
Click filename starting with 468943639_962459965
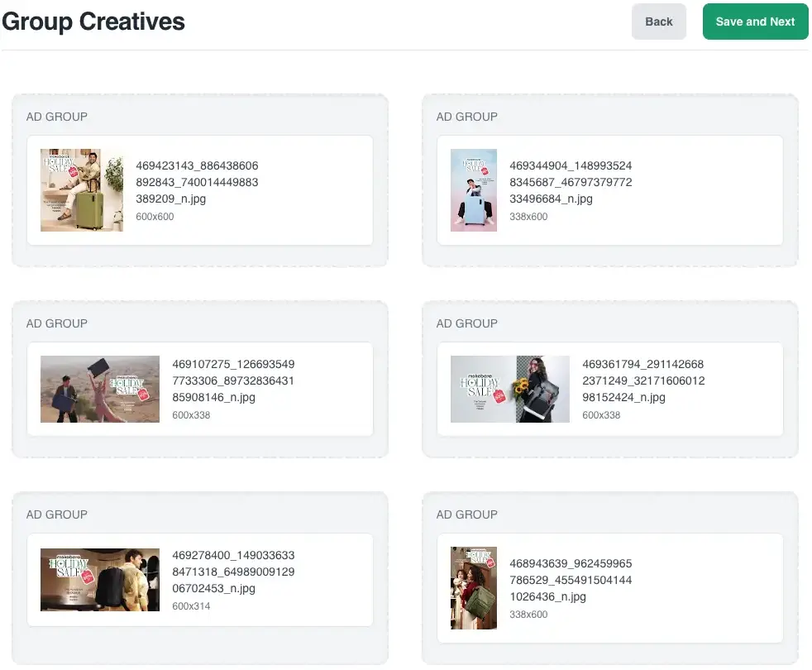[571, 580]
